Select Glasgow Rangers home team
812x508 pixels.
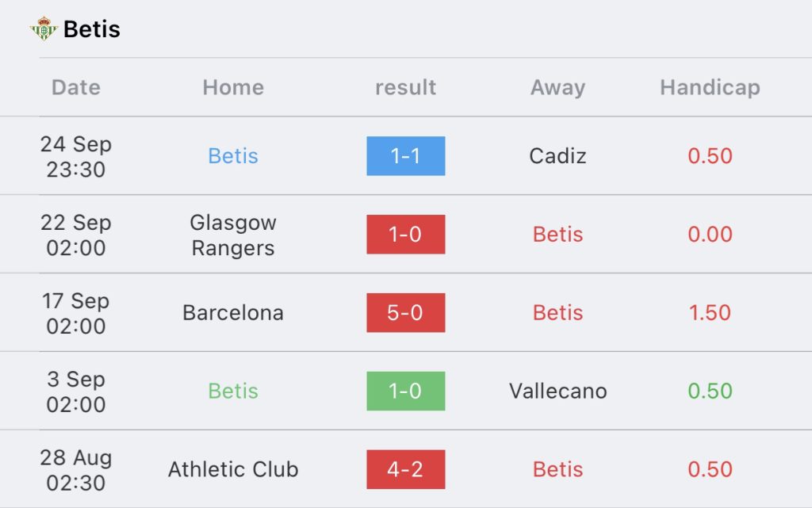[233, 235]
